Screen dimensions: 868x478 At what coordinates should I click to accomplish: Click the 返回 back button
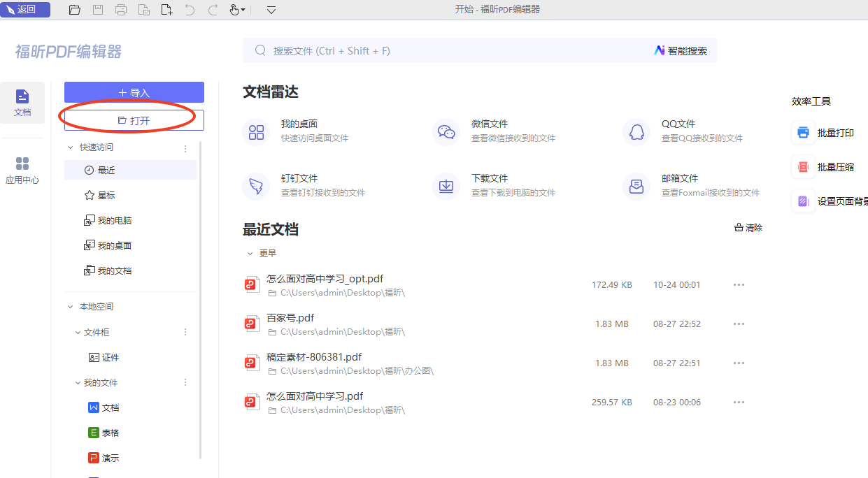25,10
